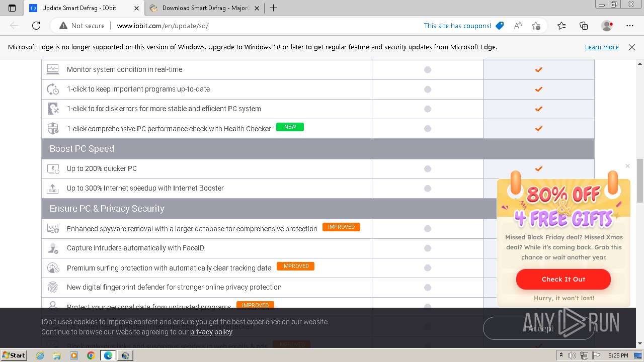This screenshot has height=362, width=644.
Task: Open Edge settings and more menu
Action: pos(630,26)
